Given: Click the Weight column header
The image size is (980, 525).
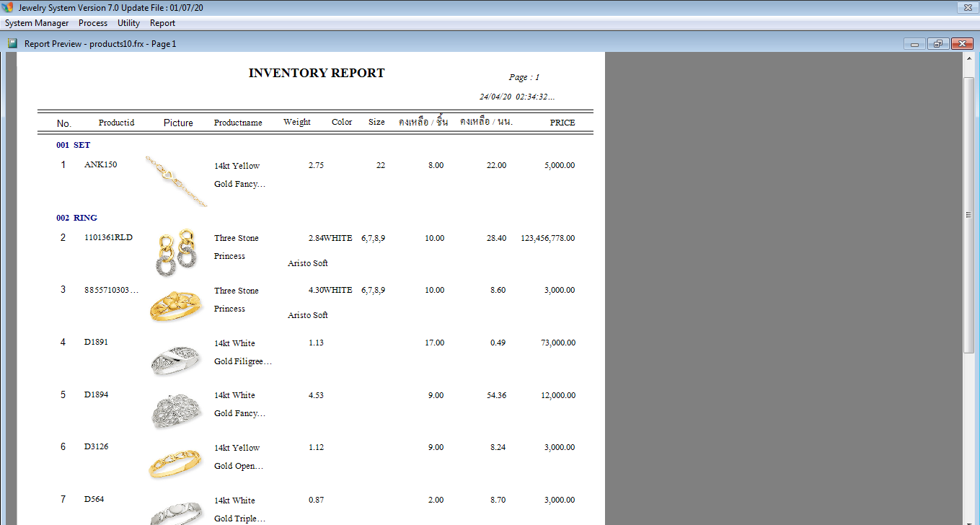Looking at the screenshot, I should (297, 122).
